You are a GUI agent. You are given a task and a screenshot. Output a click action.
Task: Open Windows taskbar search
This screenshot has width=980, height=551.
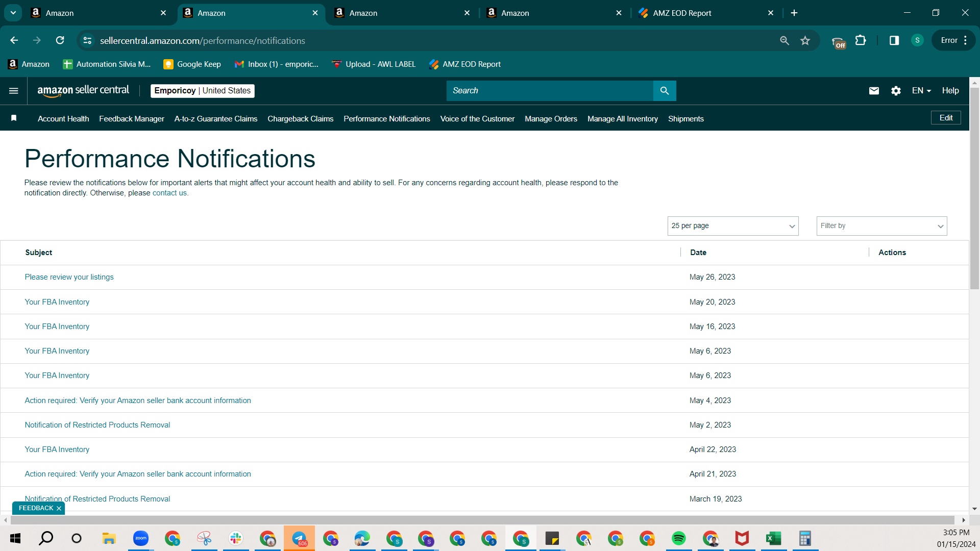click(x=46, y=538)
